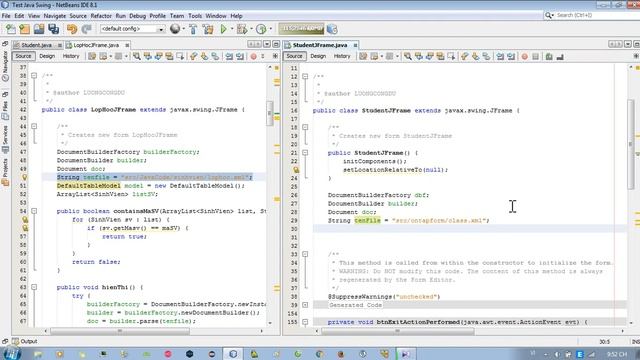Show History view in left editor
The width and height of the screenshot is (640, 360).
71,56
